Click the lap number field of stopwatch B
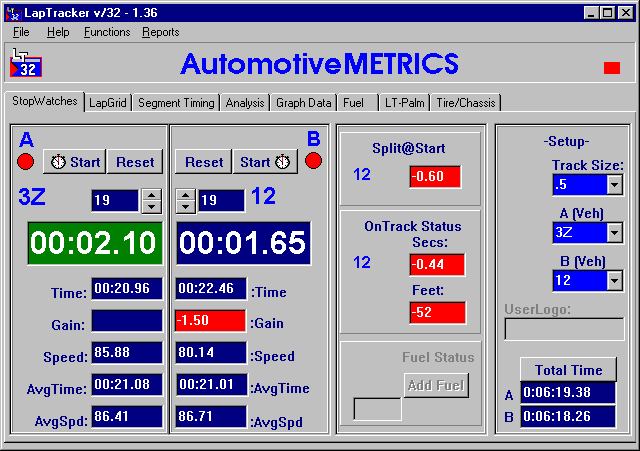 [222, 200]
